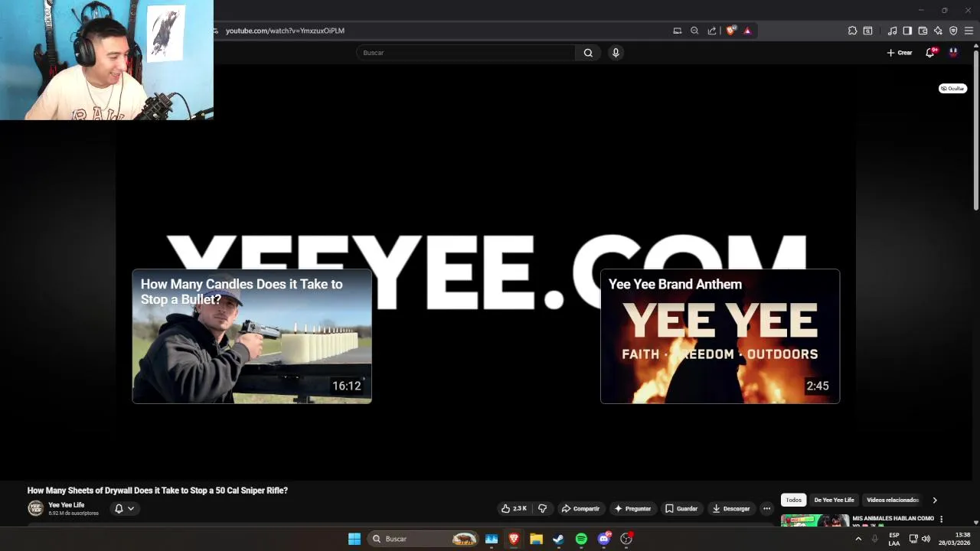The width and height of the screenshot is (980, 551).
Task: Click the page vertical scrollbar thumb
Action: (976, 130)
